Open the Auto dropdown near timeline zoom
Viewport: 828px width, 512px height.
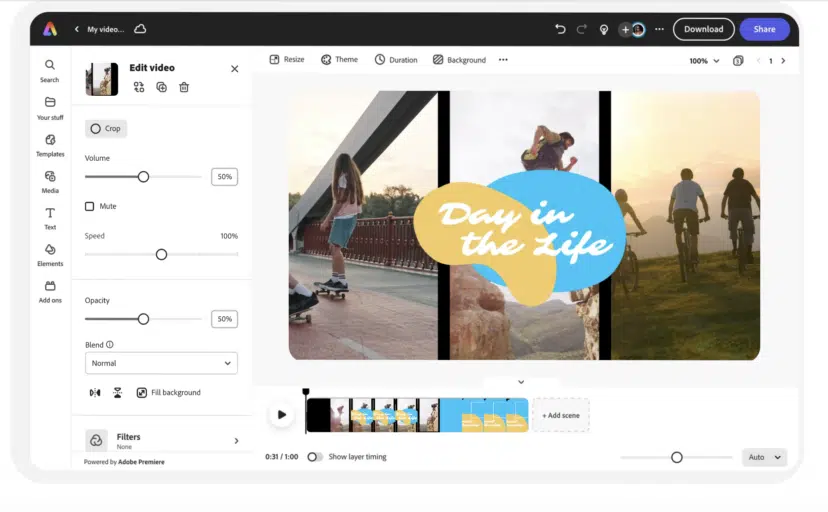764,457
